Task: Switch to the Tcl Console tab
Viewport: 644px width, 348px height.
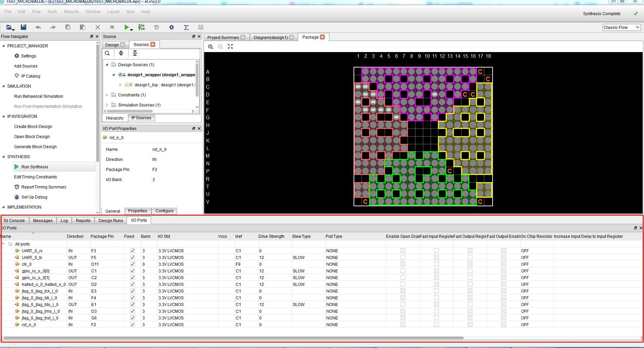Action: [14, 220]
